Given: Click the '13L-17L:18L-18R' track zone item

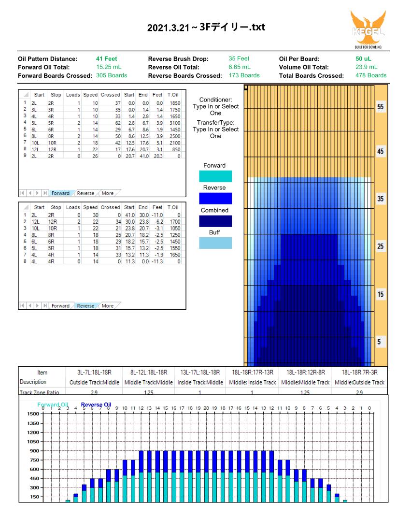Looking at the screenshot, I should click(200, 372).
